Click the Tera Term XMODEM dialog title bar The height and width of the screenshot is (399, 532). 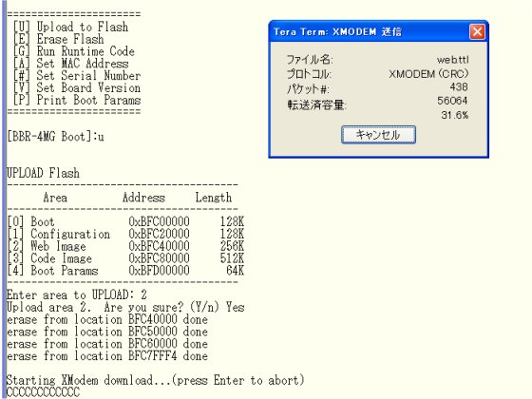pos(370,32)
